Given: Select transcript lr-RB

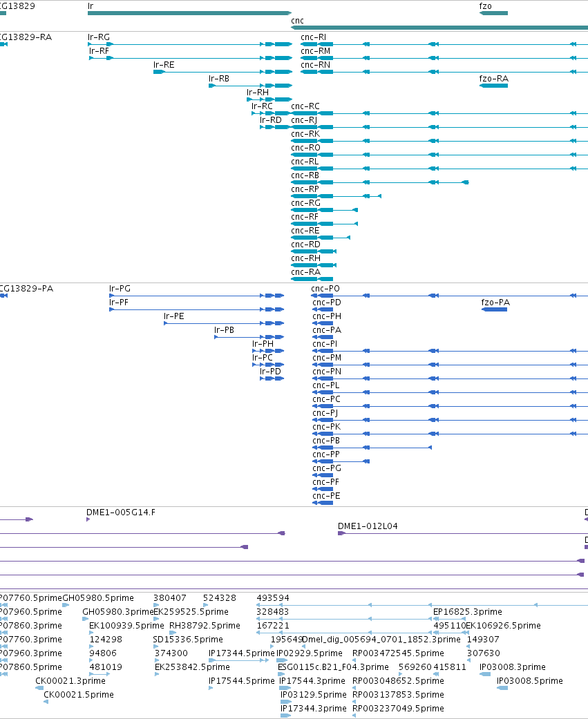Looking at the screenshot, I should pyautogui.click(x=250, y=86).
